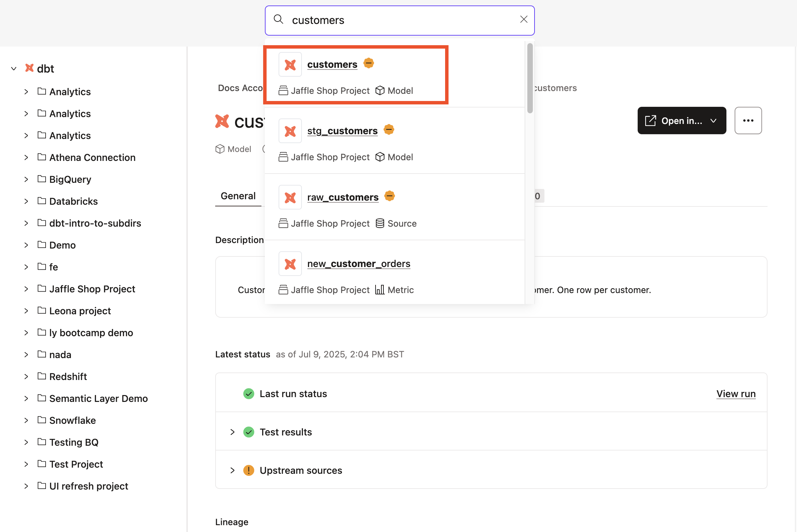Click the Model cube icon on the customers result
Viewport: 797px width, 532px height.
(380, 90)
